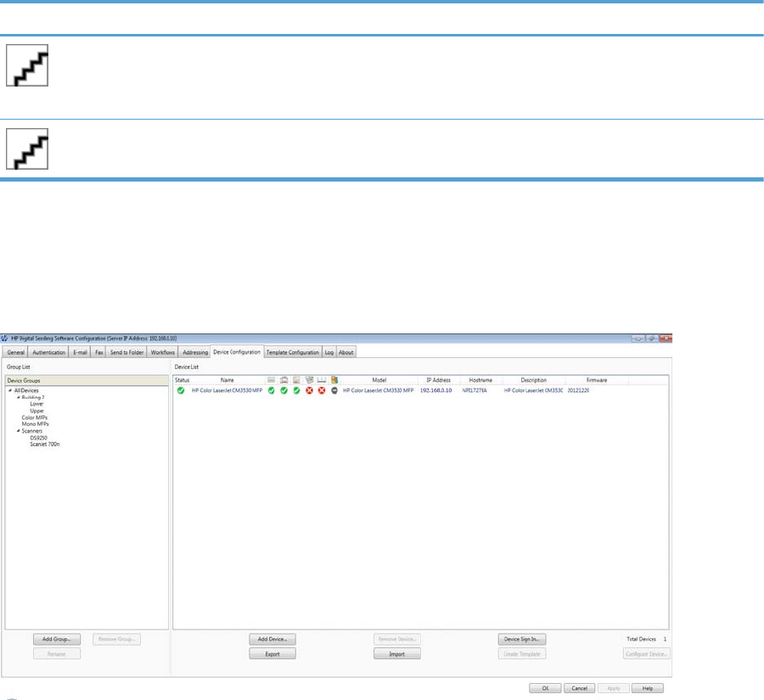Screen dimensions: 764x700
Task: Collapse the All Devices tree node
Action: 10,390
